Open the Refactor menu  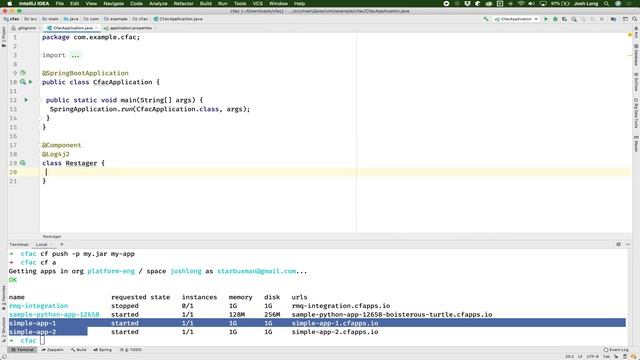(184, 4)
